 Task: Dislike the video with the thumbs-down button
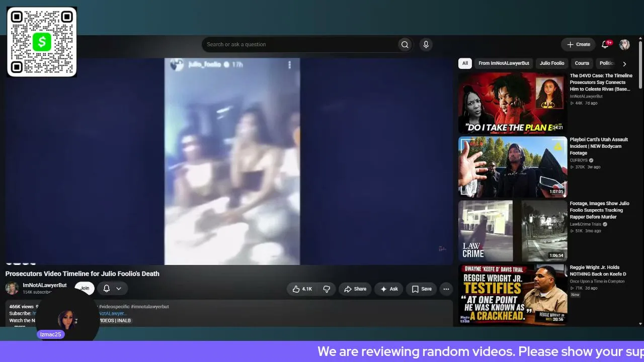click(327, 289)
